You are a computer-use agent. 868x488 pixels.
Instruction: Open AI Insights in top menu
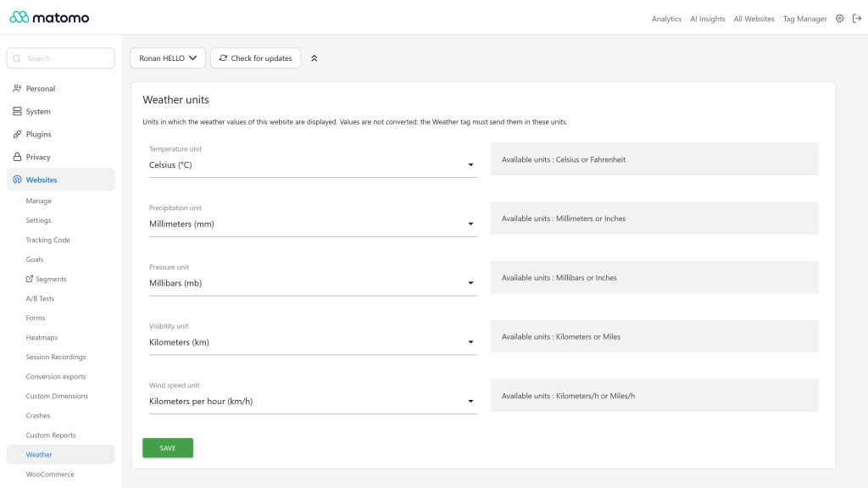pyautogui.click(x=708, y=19)
